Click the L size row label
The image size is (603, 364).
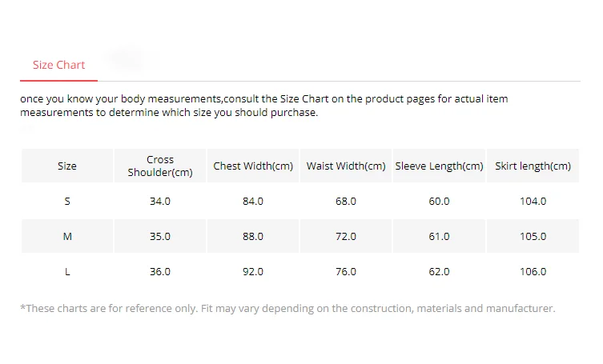point(67,271)
